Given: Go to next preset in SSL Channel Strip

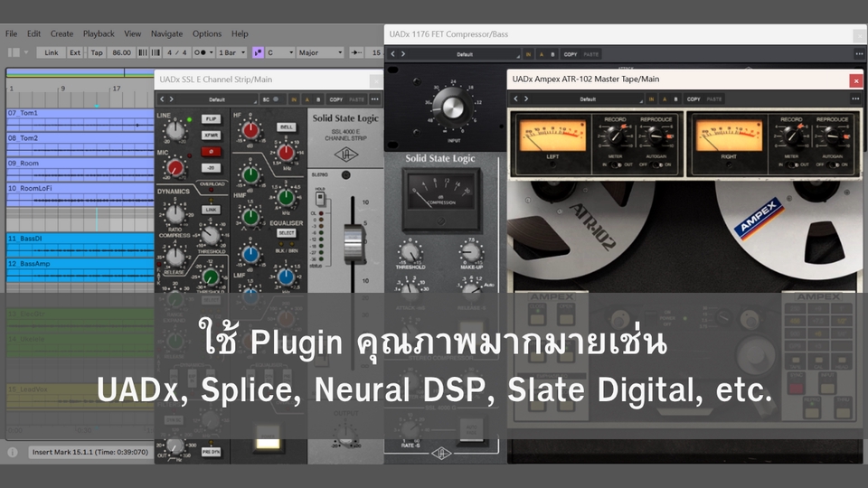Looking at the screenshot, I should tap(172, 99).
